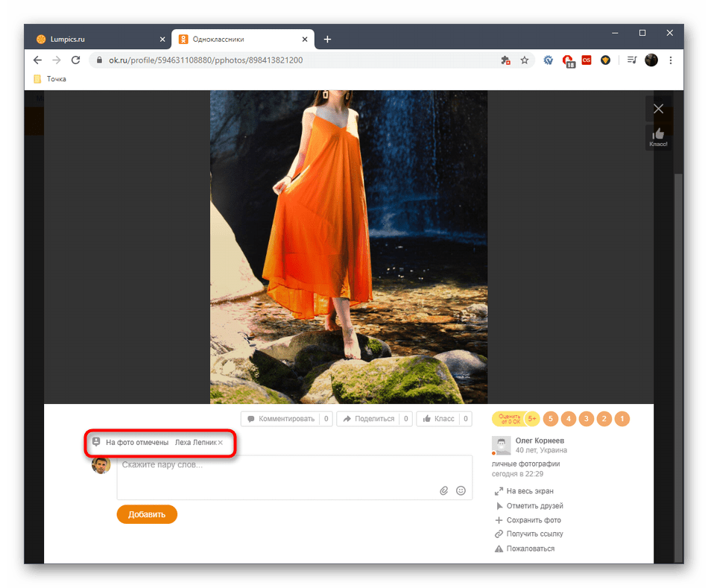Click Пожаловаться to report the photo
The height and width of the screenshot is (588, 708).
pos(525,549)
